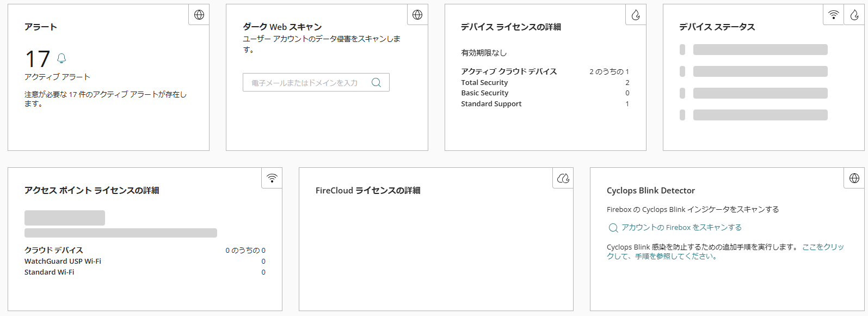The width and height of the screenshot is (868, 316).
Task: Click the globe icon on アラート card
Action: point(199,15)
